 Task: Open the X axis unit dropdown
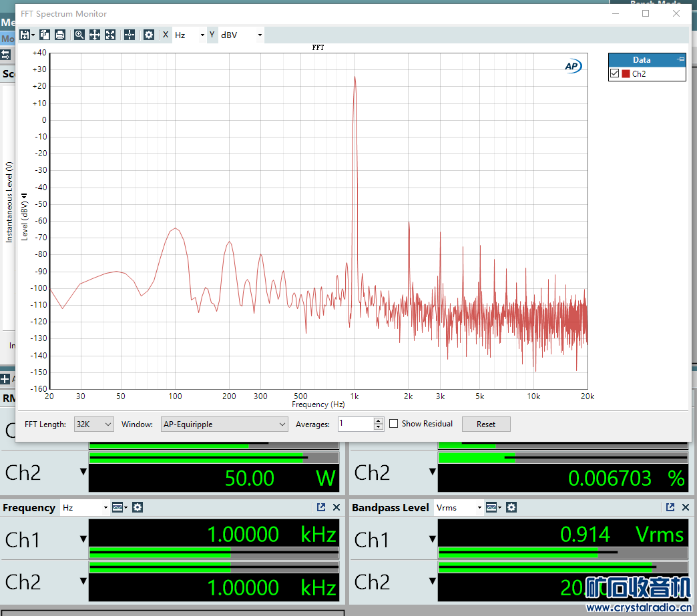tap(190, 35)
